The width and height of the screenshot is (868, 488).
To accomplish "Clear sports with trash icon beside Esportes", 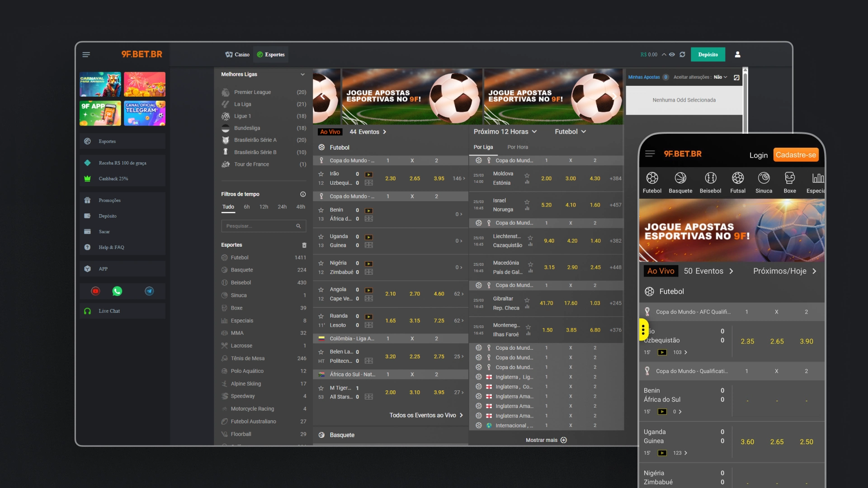I will 304,245.
